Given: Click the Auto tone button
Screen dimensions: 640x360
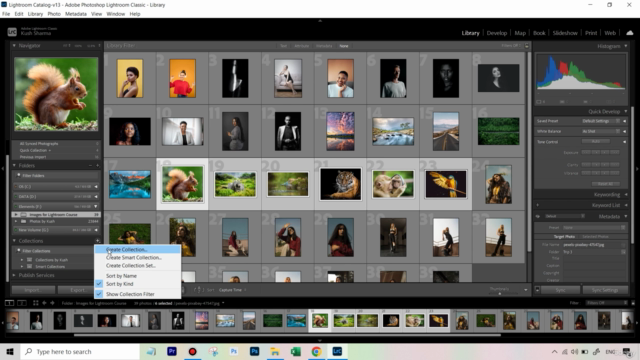Looking at the screenshot, I should 596,141.
